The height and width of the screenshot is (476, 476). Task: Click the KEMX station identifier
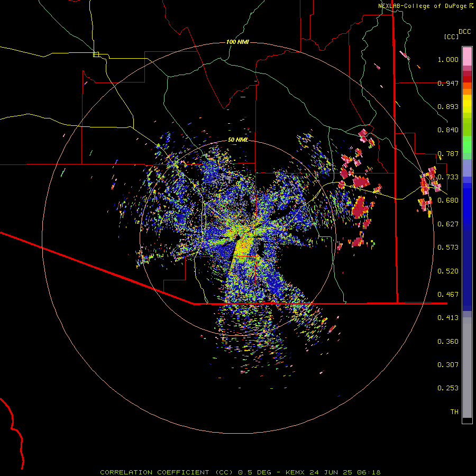tap(296, 472)
